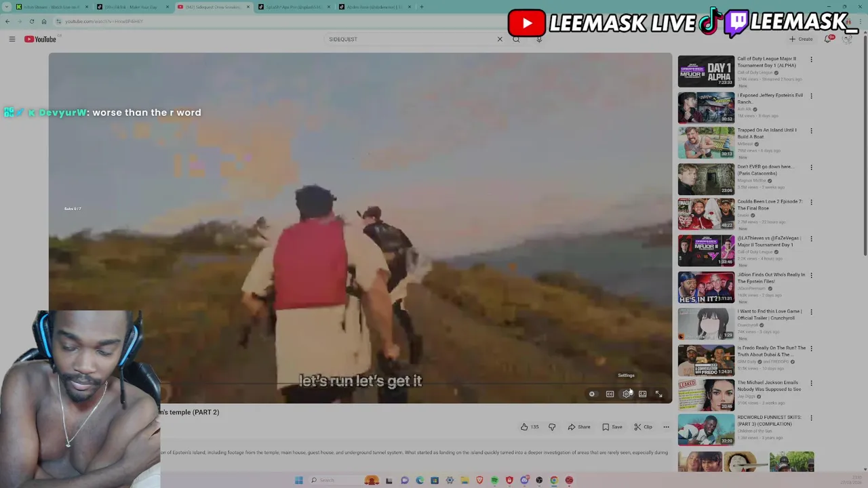Open the YouTube hamburger guide menu

click(12, 39)
